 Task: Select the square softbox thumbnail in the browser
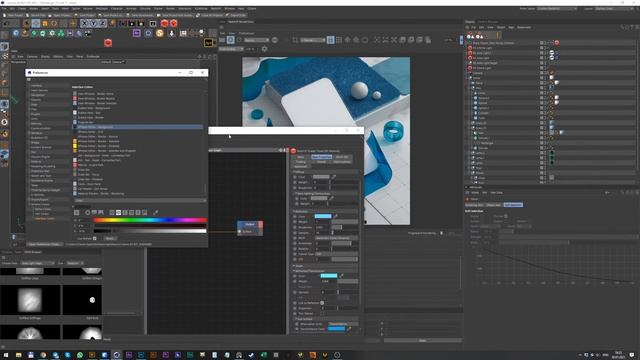pyautogui.click(x=30, y=300)
